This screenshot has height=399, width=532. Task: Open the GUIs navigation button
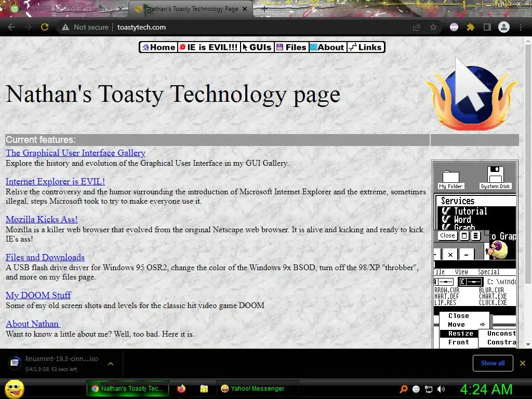point(257,47)
